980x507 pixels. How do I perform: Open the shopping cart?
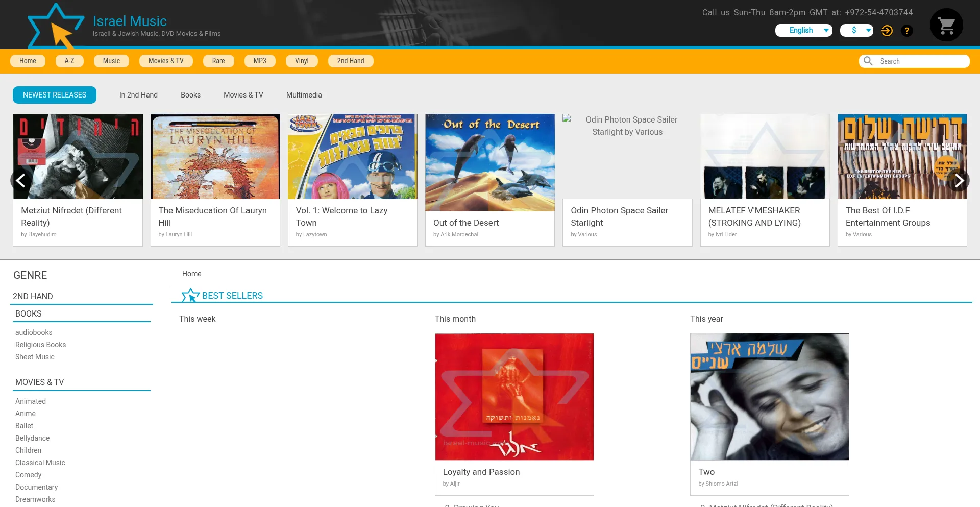946,25
